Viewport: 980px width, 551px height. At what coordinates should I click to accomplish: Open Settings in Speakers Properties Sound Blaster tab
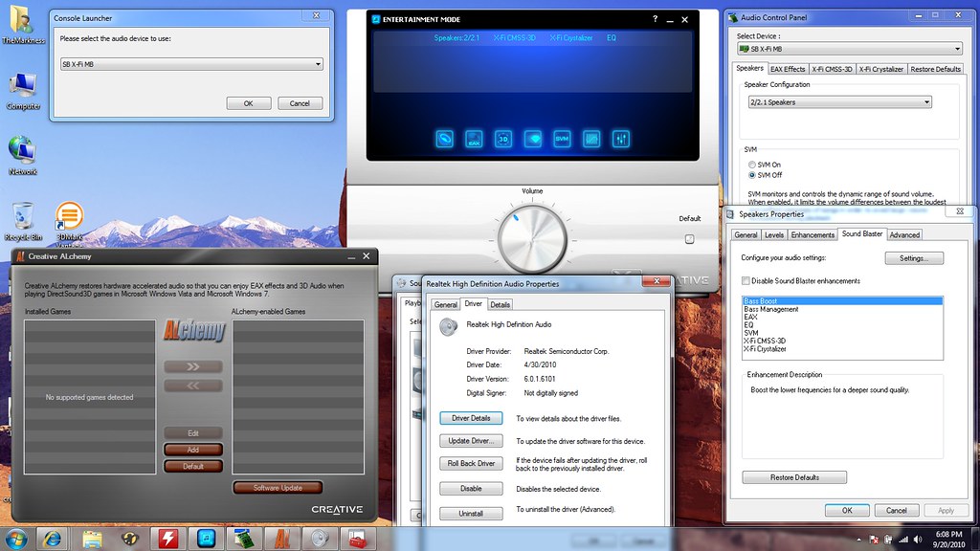[914, 258]
